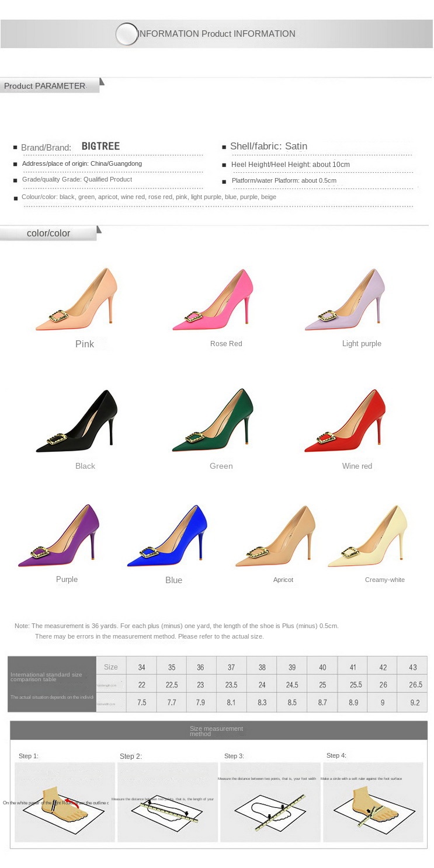Click the Step 3 foot width illustration
This screenshot has width=434, height=868.
click(x=270, y=801)
